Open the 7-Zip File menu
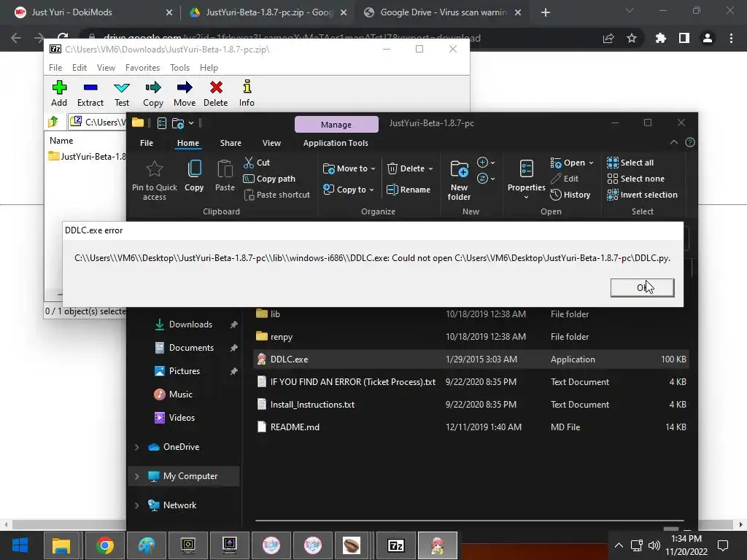Screen dimensions: 747x560 55,68
